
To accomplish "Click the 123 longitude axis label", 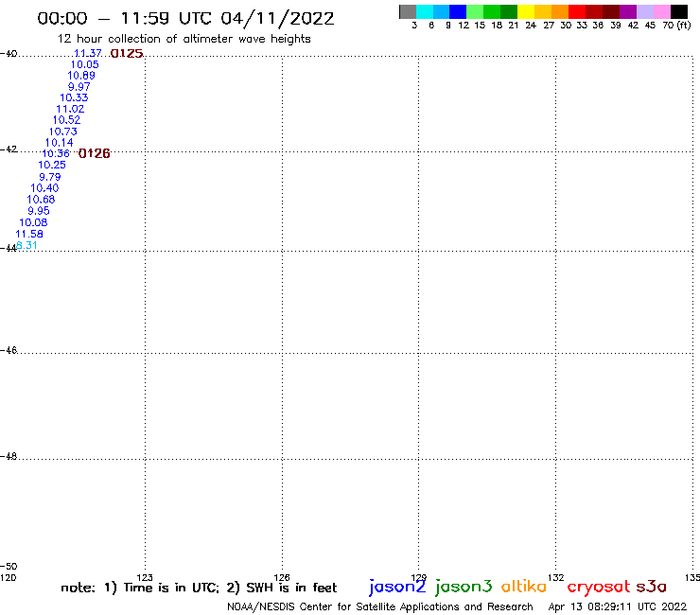I will coord(145,577).
